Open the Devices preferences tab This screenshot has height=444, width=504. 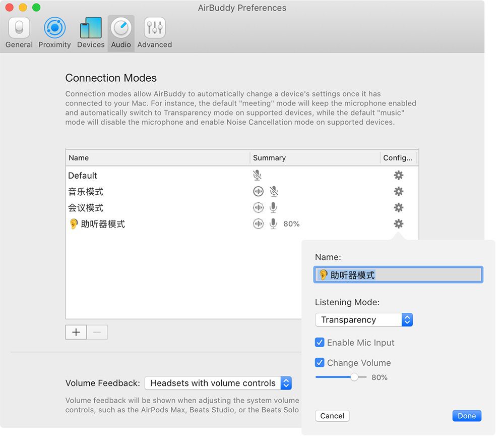91,33
